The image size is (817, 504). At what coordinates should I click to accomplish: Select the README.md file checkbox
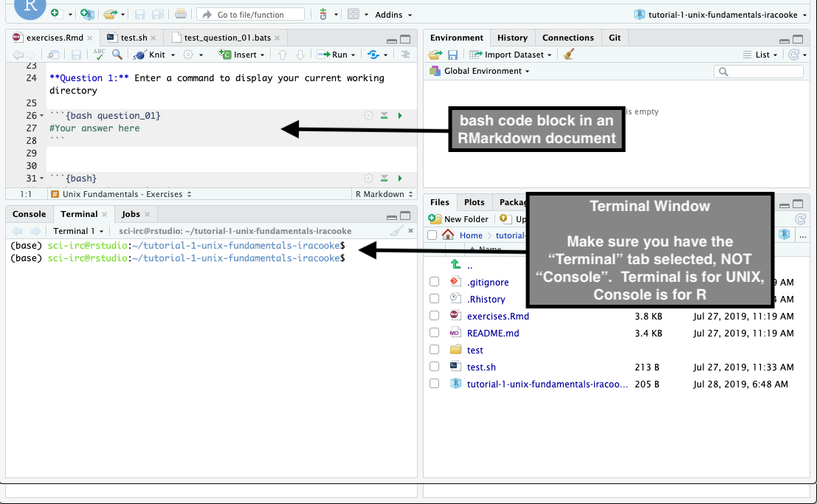(435, 333)
